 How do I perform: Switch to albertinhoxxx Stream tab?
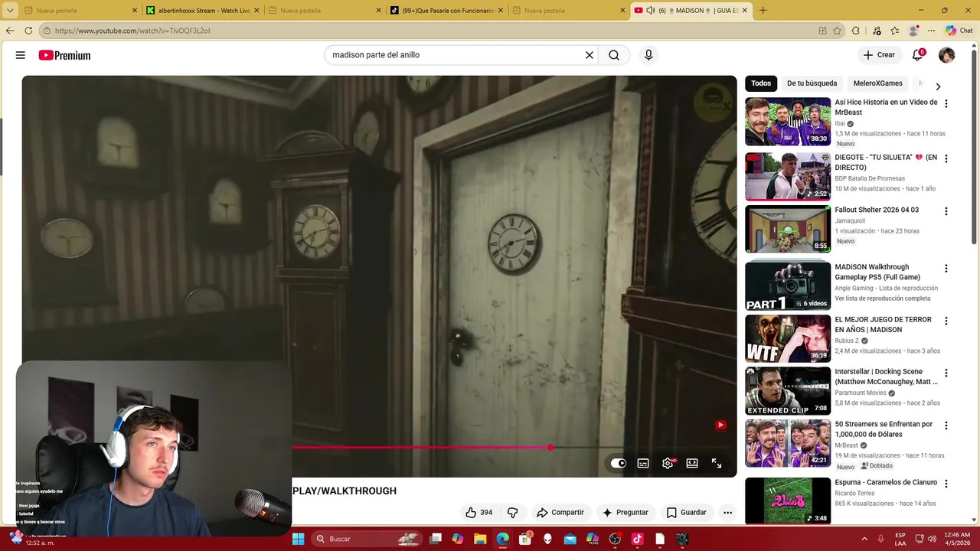click(x=204, y=11)
